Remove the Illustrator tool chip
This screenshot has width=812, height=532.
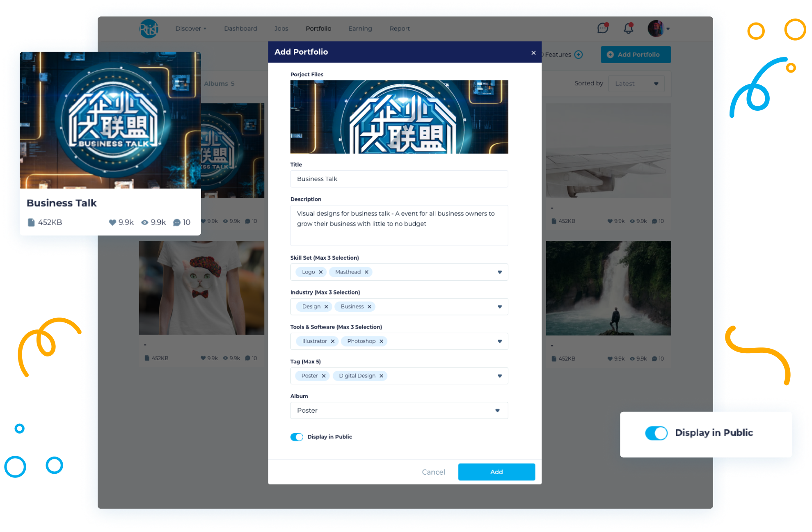pyautogui.click(x=333, y=341)
